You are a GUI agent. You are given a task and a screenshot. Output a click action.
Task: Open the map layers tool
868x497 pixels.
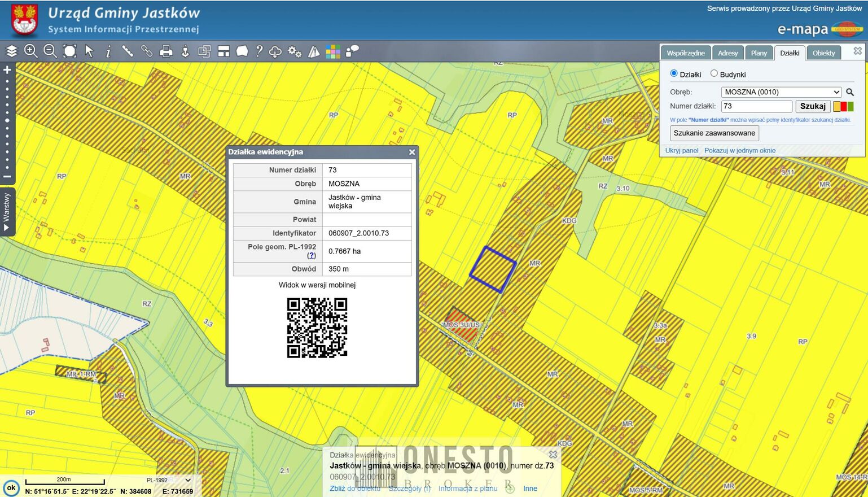[x=12, y=51]
